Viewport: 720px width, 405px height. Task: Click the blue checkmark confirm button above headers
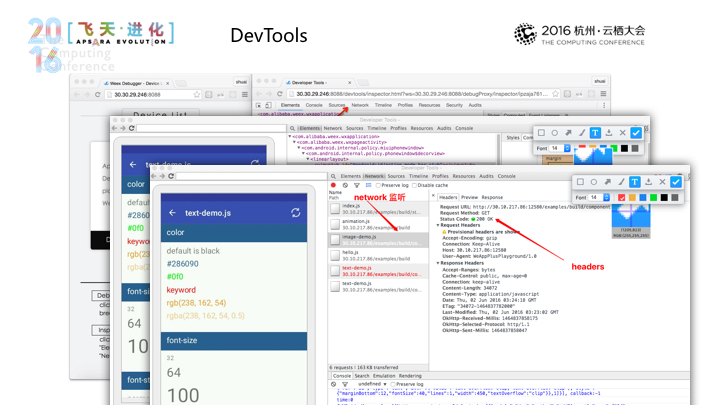point(675,182)
